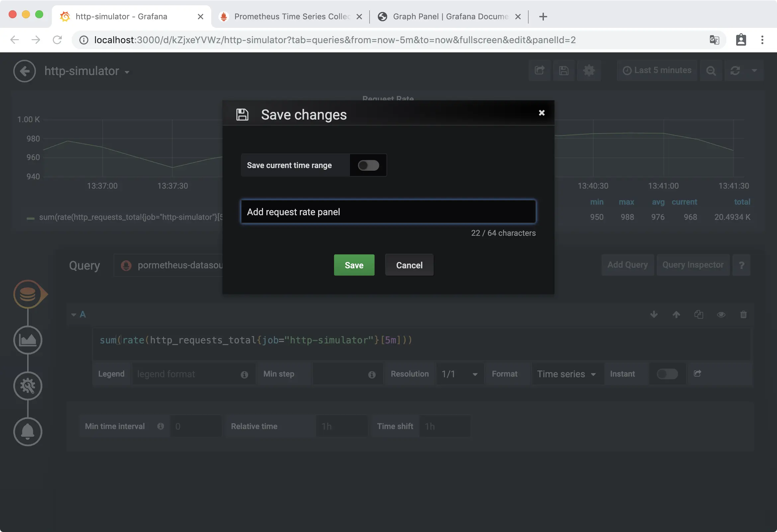Click the current legend column header
The image size is (777, 532).
(684, 202)
